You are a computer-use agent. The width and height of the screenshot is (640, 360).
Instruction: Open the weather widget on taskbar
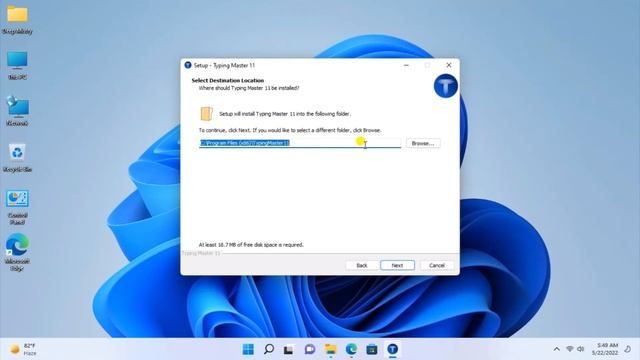(24, 349)
